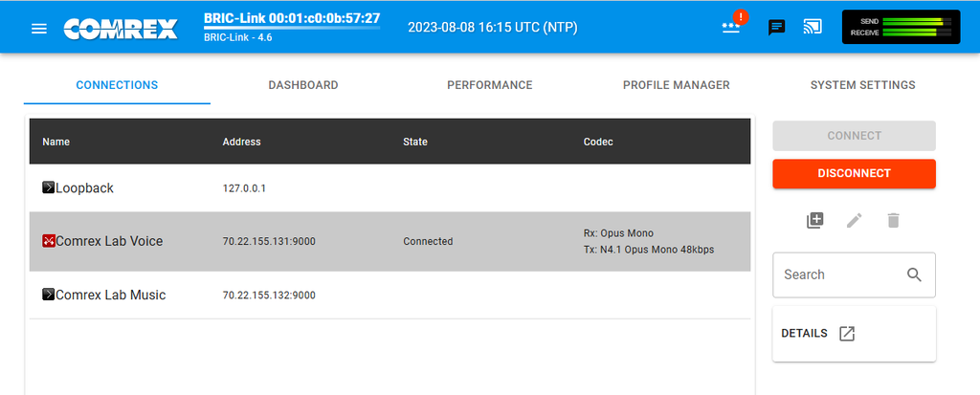Click the search magnifier icon

(x=914, y=274)
